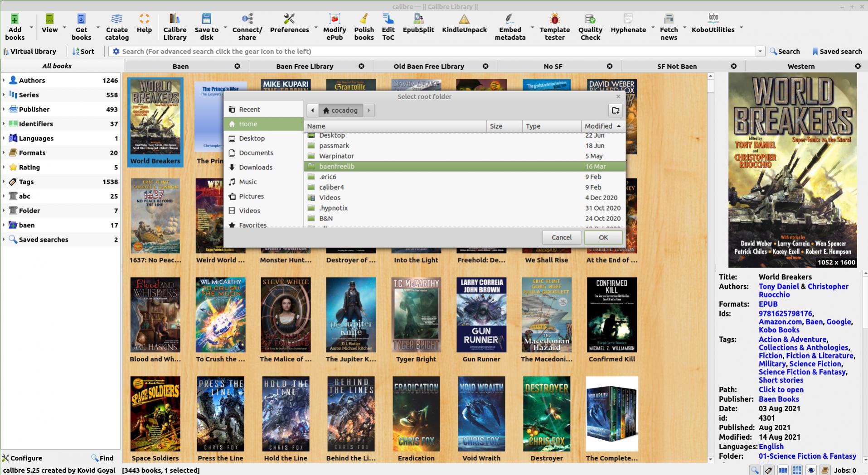Open the search history dropdown
The height and width of the screenshot is (475, 868).
click(x=760, y=52)
